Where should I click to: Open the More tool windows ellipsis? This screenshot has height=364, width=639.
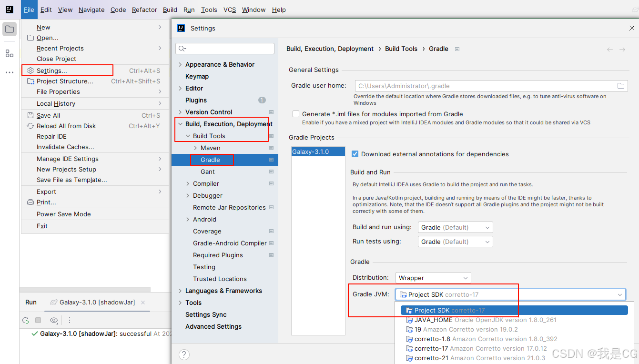point(10,72)
